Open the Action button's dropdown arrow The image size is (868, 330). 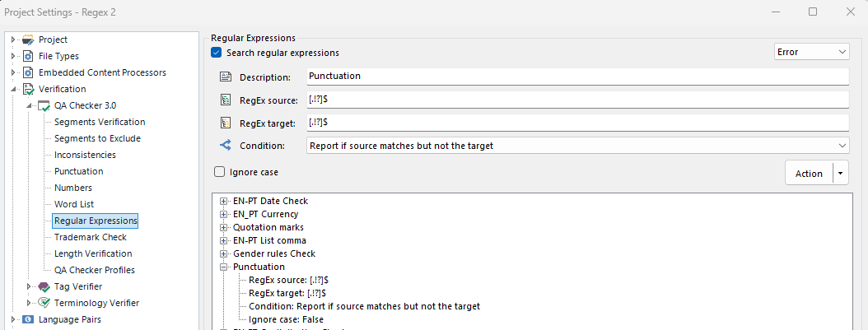pos(840,174)
